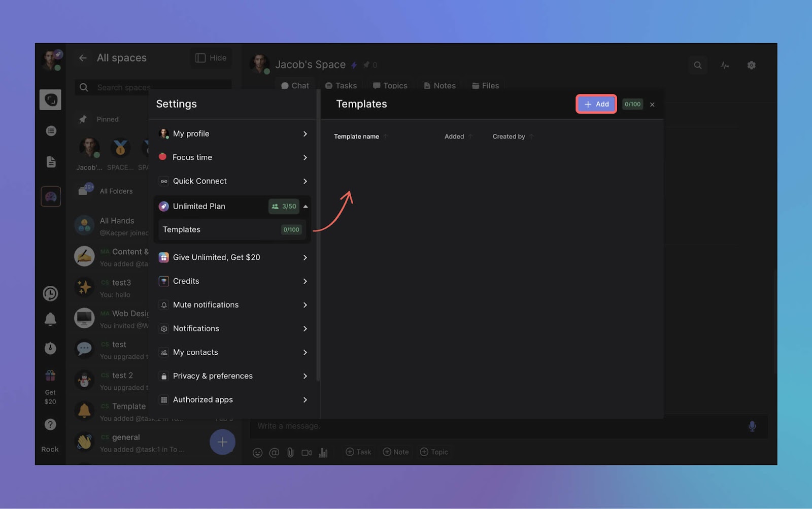Open the dashboard gauge icon in left rail

click(x=51, y=196)
